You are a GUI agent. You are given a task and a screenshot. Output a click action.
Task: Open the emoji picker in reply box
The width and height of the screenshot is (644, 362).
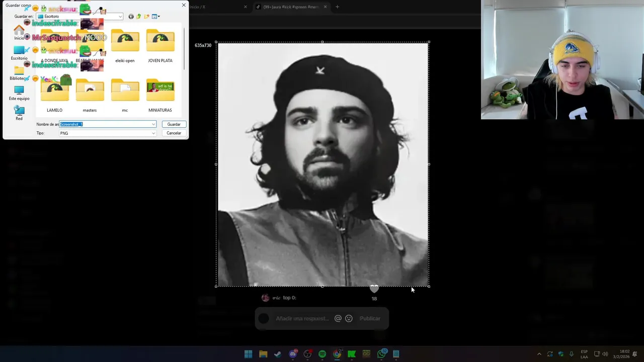coord(349,318)
